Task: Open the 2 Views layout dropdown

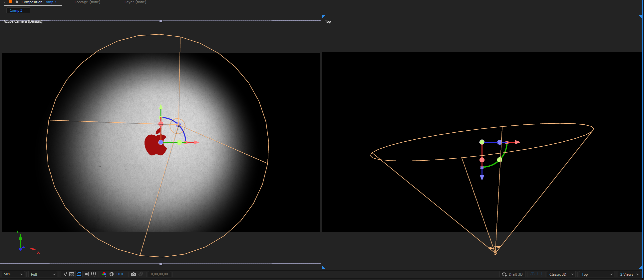Action: coord(629,274)
